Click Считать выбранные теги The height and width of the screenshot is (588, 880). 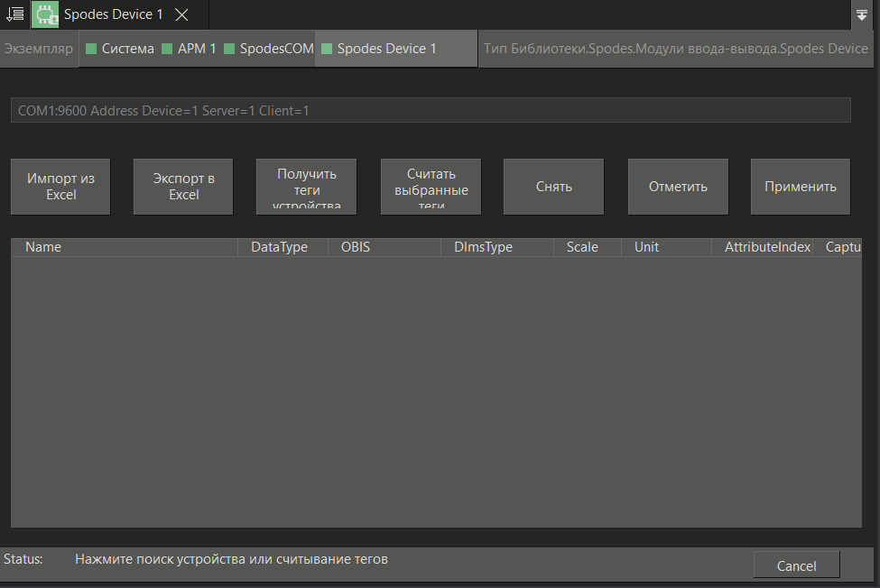pyautogui.click(x=431, y=186)
